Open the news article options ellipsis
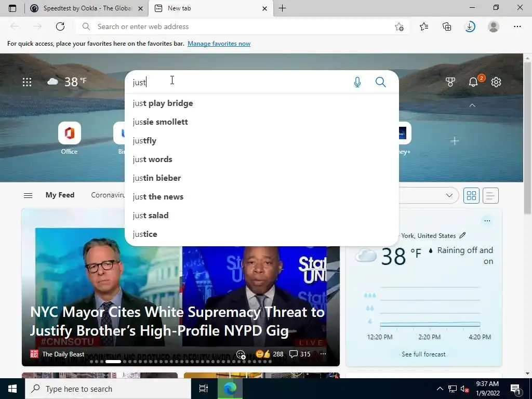Image resolution: width=532 pixels, height=399 pixels. click(x=323, y=354)
